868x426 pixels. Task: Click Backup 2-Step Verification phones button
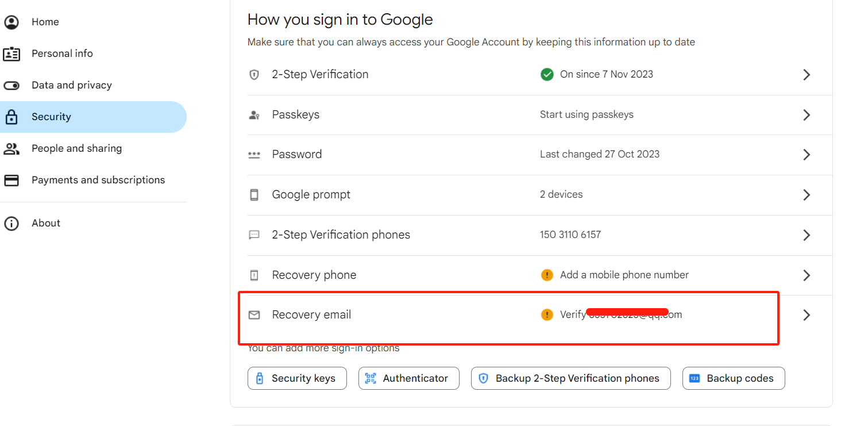(570, 378)
